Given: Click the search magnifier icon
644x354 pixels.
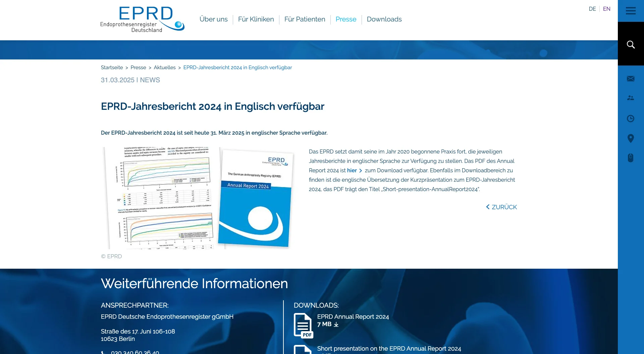Looking at the screenshot, I should tap(631, 44).
